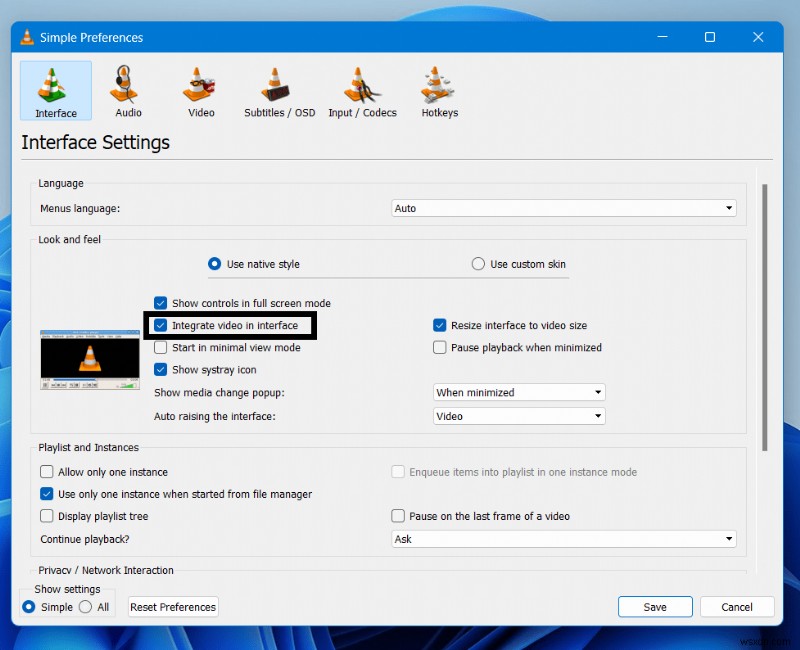Screen dimensions: 800x650
Task: Select the Interface settings icon
Action: point(55,90)
